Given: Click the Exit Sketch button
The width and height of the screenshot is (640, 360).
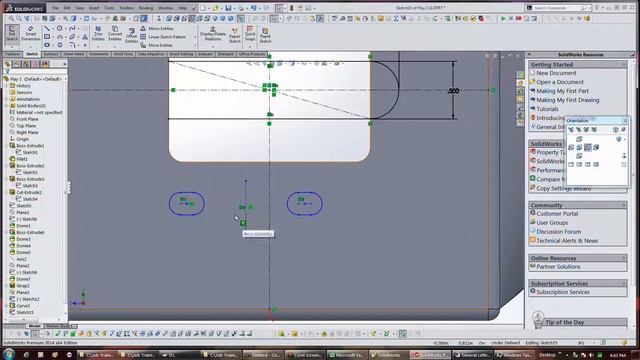Looking at the screenshot, I should (x=12, y=33).
